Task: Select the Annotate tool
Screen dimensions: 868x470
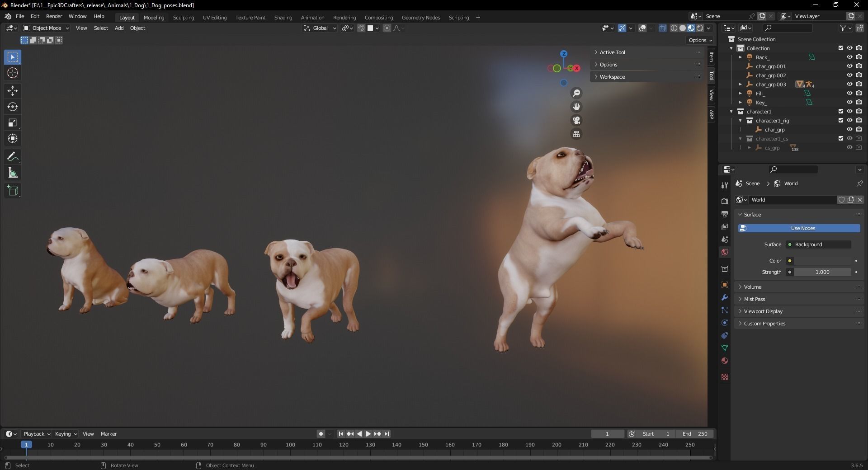Action: [13, 157]
